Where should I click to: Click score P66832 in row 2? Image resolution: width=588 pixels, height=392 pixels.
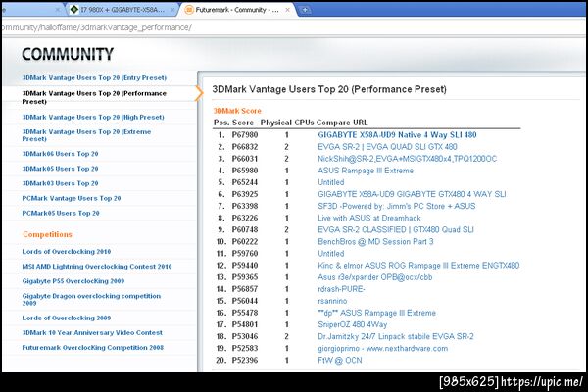[x=245, y=147]
